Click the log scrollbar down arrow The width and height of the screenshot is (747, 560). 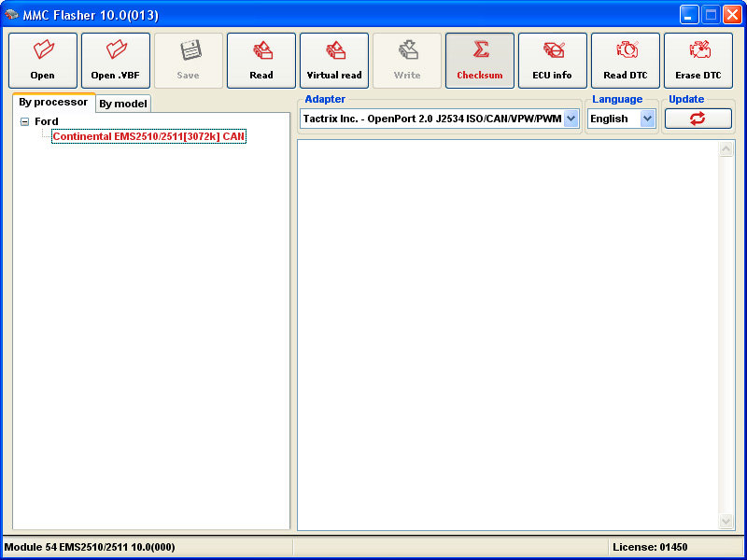(x=726, y=521)
